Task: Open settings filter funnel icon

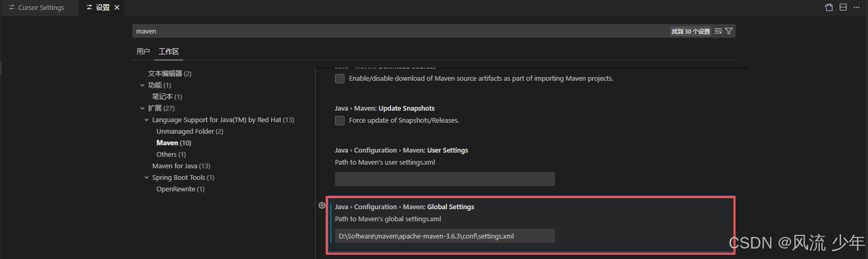Action: [729, 31]
